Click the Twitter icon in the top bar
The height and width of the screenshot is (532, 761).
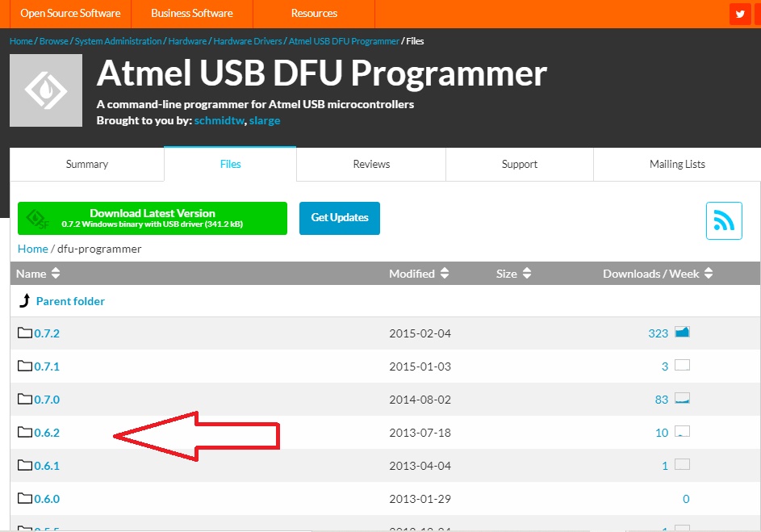[740, 14]
